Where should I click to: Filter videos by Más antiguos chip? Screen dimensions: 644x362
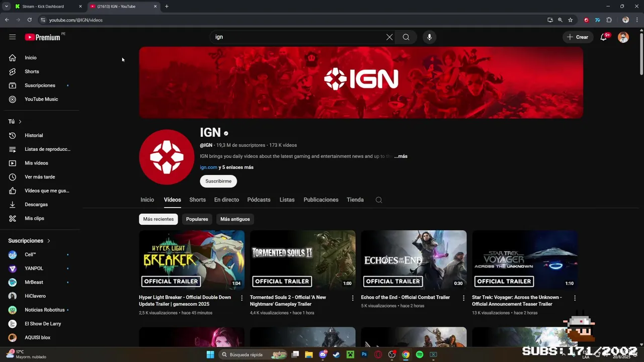click(235, 219)
